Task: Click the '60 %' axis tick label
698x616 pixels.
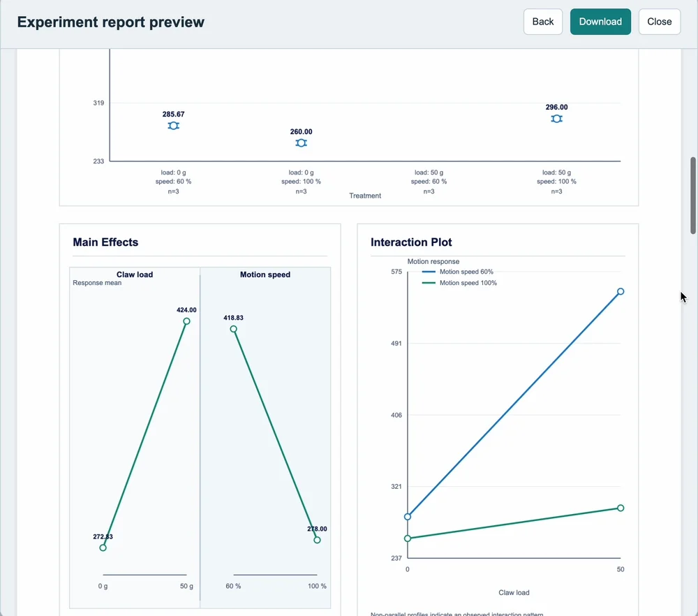Action: pos(233,586)
